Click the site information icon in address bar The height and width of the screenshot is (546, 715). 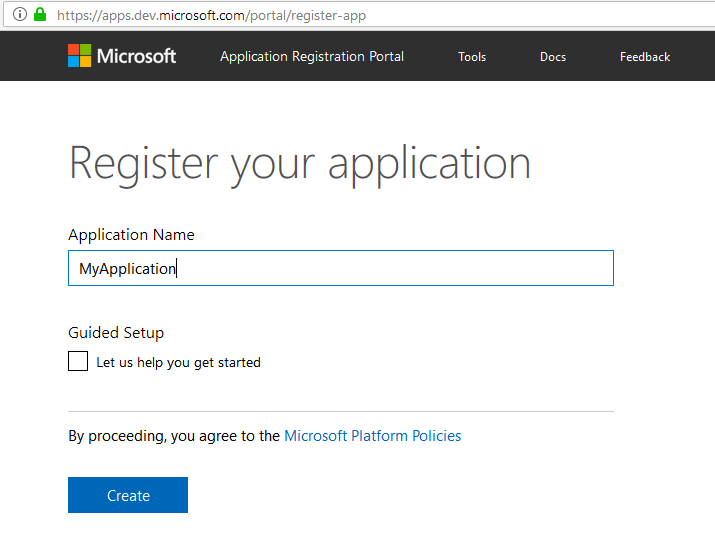[x=20, y=15]
